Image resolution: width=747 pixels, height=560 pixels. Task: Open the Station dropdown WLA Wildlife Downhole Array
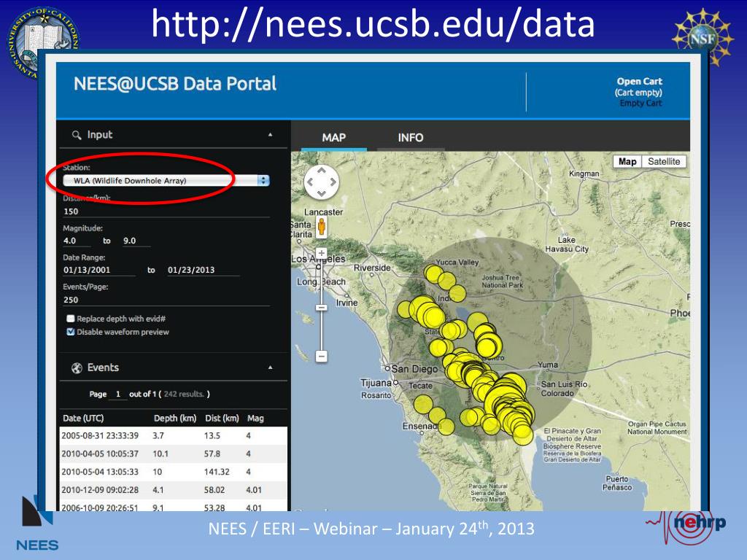166,181
